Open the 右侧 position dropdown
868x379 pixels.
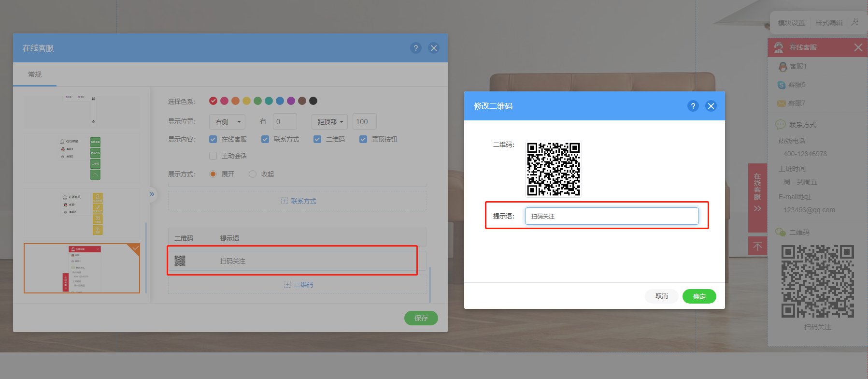(x=228, y=122)
